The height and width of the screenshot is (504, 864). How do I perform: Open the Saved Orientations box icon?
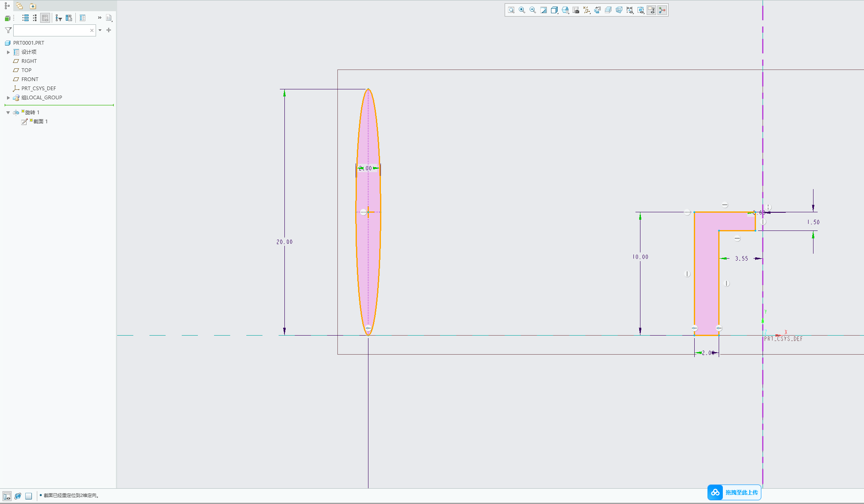pyautogui.click(x=554, y=10)
